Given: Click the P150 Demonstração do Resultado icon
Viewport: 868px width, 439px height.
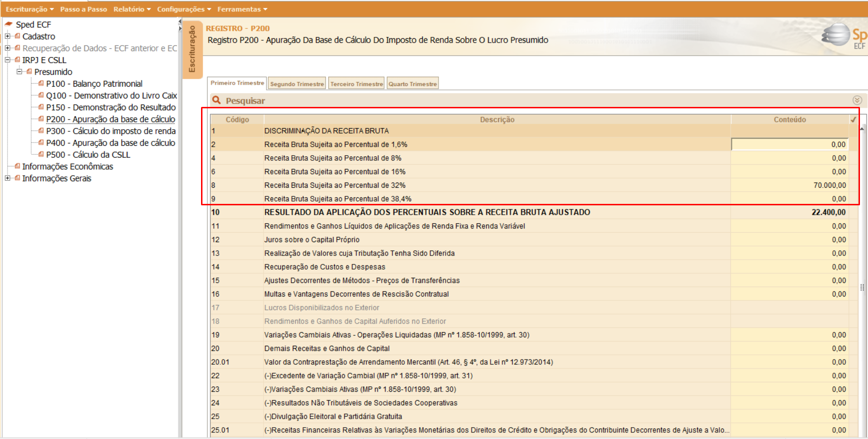Looking at the screenshot, I should (x=41, y=107).
